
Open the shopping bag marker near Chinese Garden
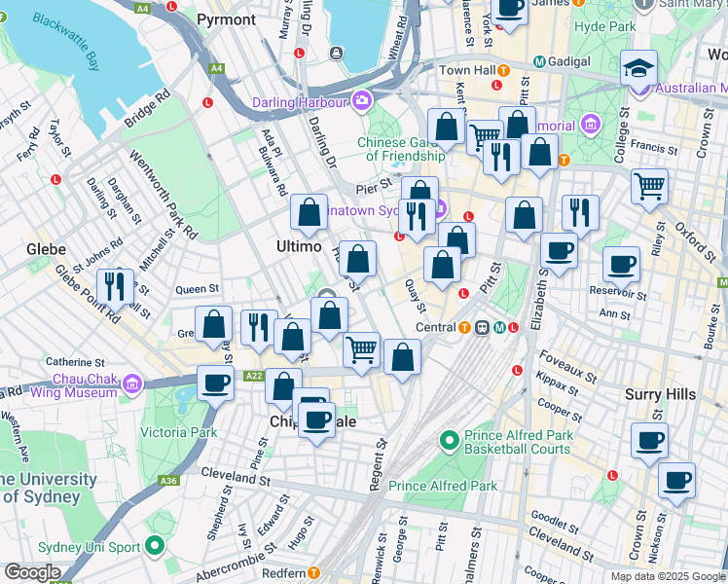pyautogui.click(x=446, y=127)
